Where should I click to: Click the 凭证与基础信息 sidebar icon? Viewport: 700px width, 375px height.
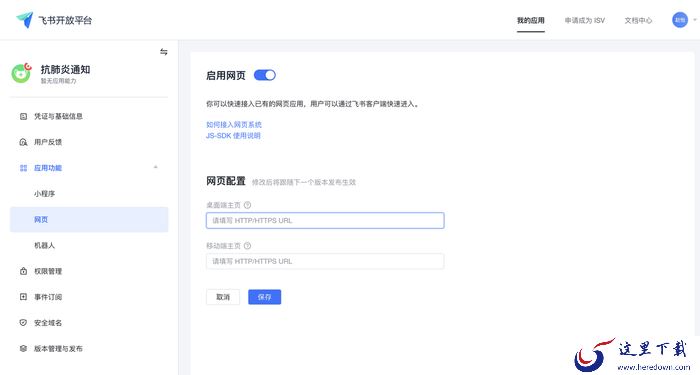(24, 117)
